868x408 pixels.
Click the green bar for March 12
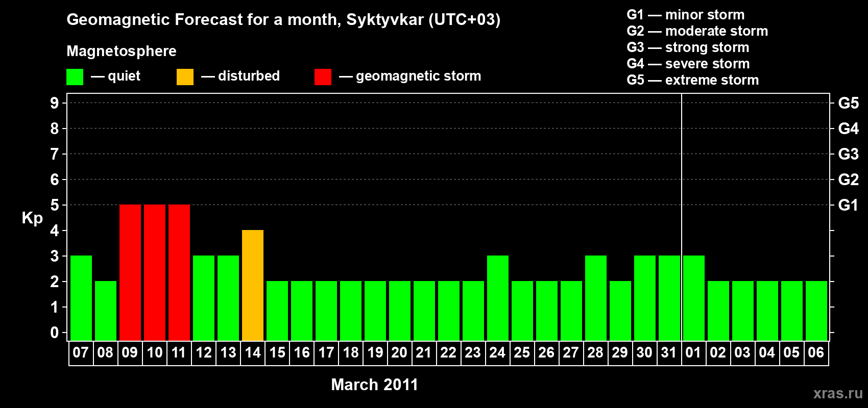pyautogui.click(x=204, y=298)
